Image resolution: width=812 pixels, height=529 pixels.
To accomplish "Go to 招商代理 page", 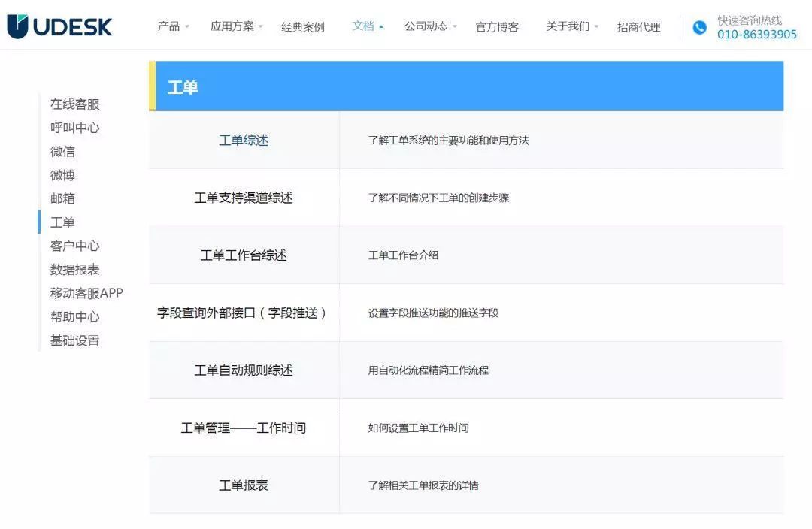I will coord(639,27).
